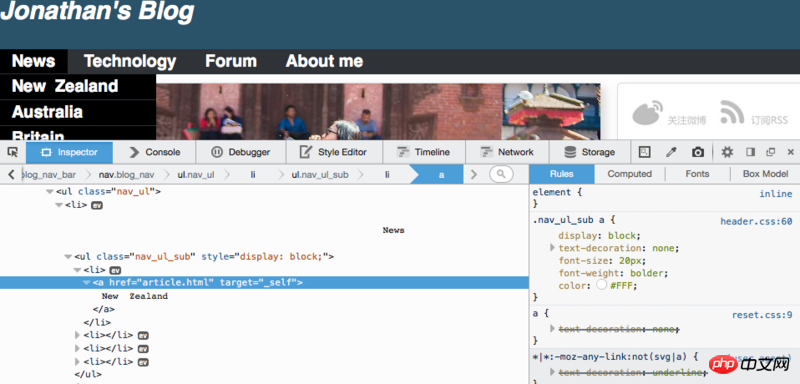This screenshot has width=800, height=384.
Task: Take a screenshot with the camera icon
Action: click(698, 152)
